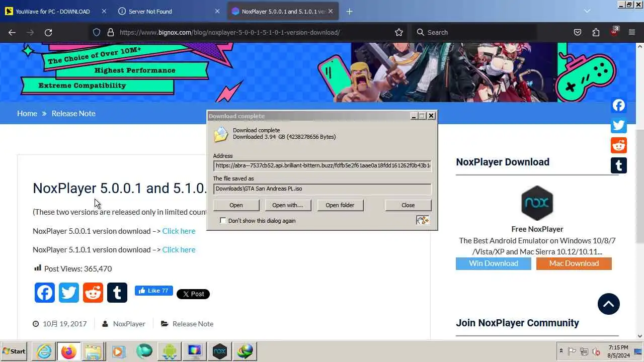Screen dimensions: 644x362
Task: Open Internet Download Manager taskbar icon
Action: click(246, 351)
